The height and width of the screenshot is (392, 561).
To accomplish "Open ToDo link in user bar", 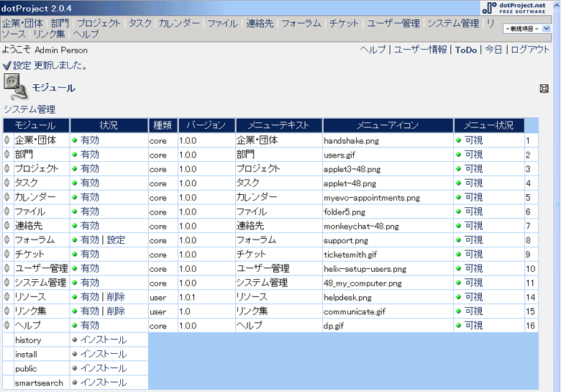I will (x=466, y=50).
